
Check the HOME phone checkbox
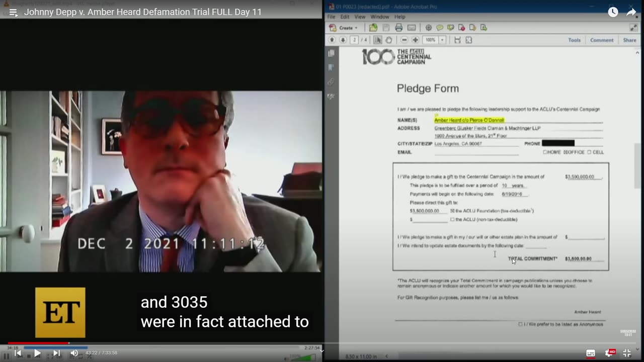coord(545,152)
